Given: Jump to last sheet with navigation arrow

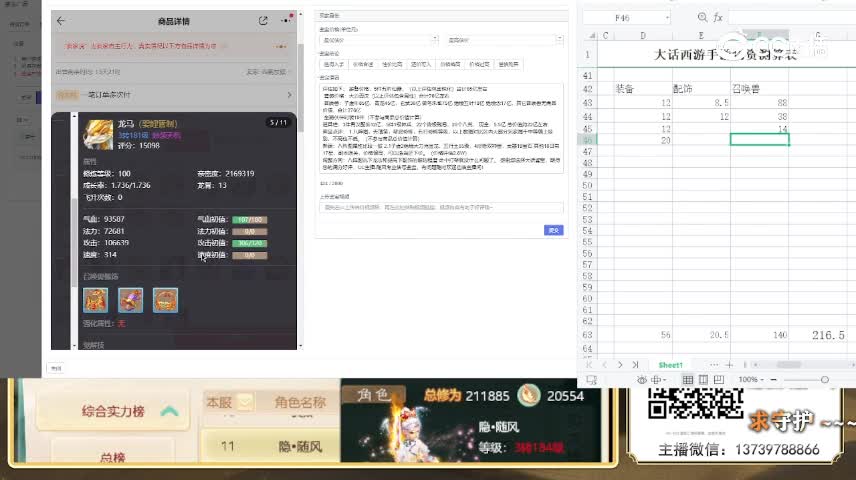Looking at the screenshot, I should [635, 365].
